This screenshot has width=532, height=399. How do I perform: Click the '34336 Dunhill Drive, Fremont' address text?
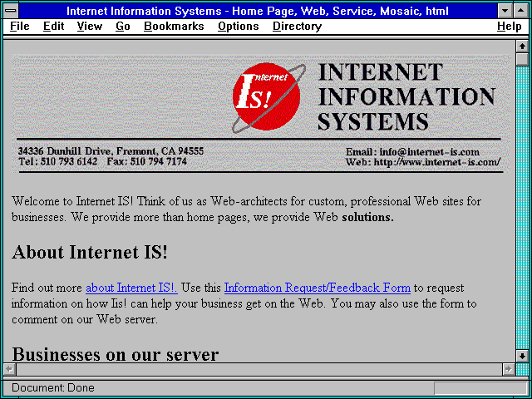(111, 150)
